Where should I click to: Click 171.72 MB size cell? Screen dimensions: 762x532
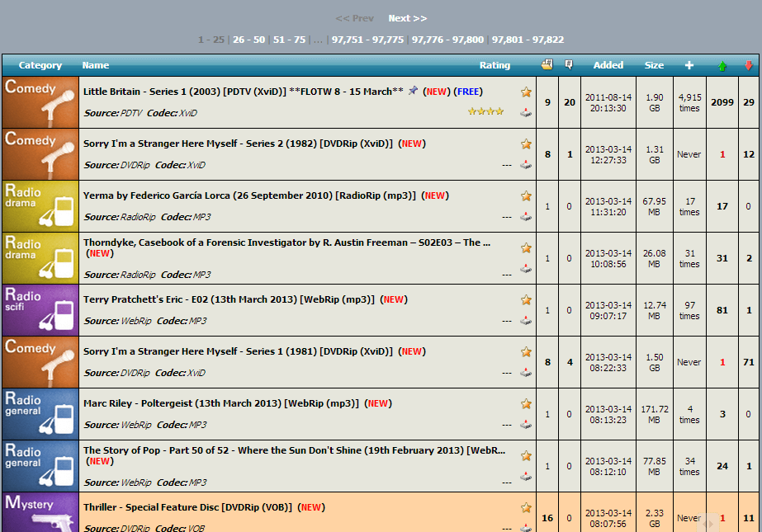(x=655, y=414)
